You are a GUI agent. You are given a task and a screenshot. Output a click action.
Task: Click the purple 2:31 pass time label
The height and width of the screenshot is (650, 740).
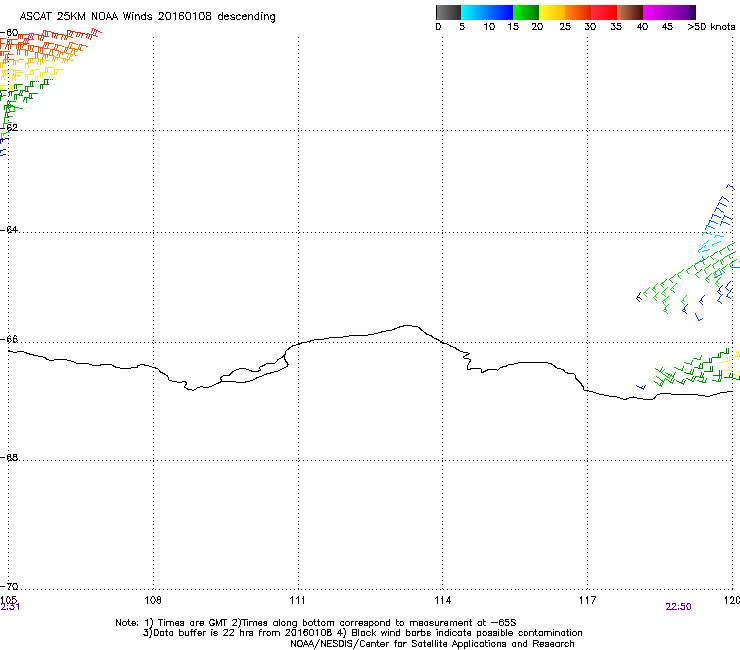(x=10, y=607)
